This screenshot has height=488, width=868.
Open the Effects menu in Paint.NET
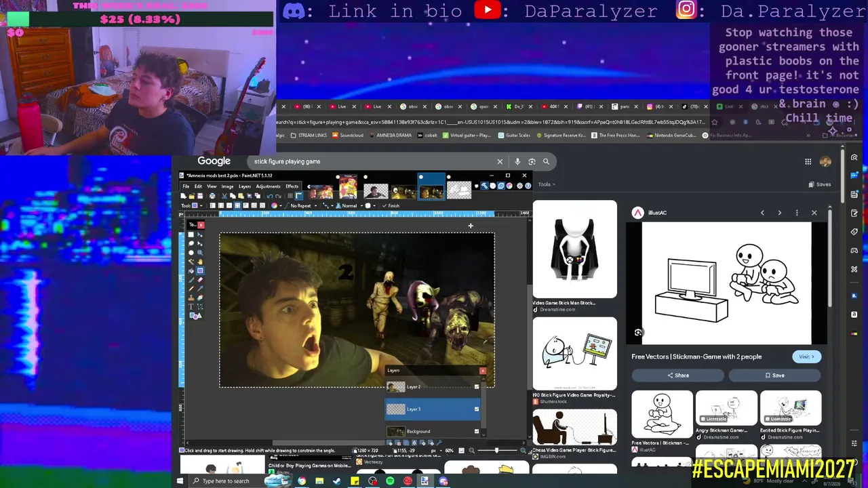292,186
